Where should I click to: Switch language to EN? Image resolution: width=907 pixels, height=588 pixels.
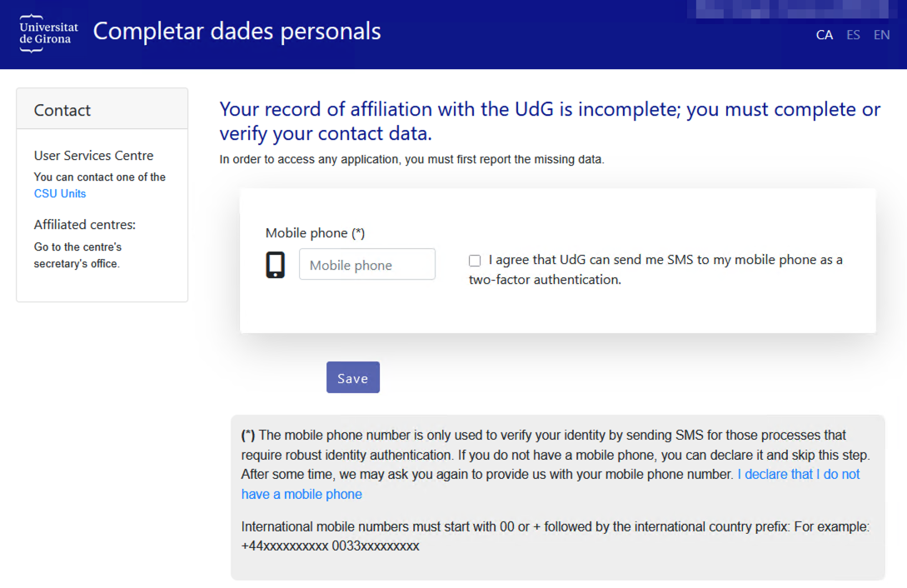pos(881,35)
